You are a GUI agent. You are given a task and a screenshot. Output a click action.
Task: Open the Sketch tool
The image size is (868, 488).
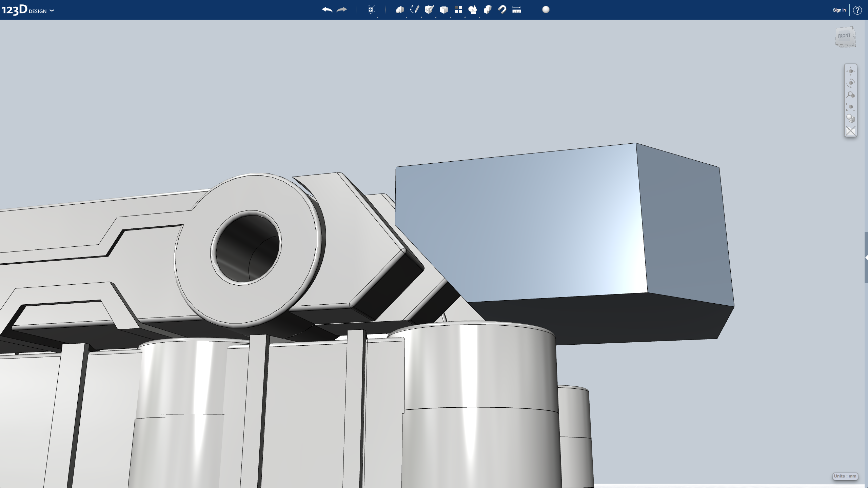414,10
